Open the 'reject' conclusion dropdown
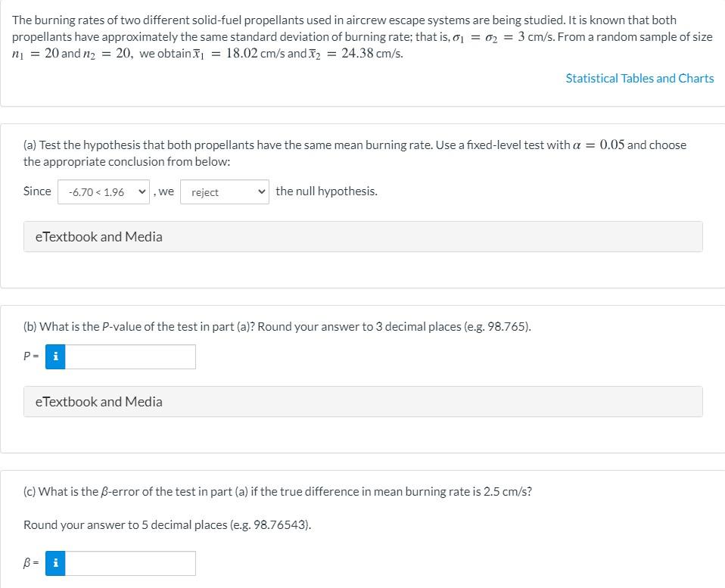This screenshot has width=725, height=588. (225, 192)
